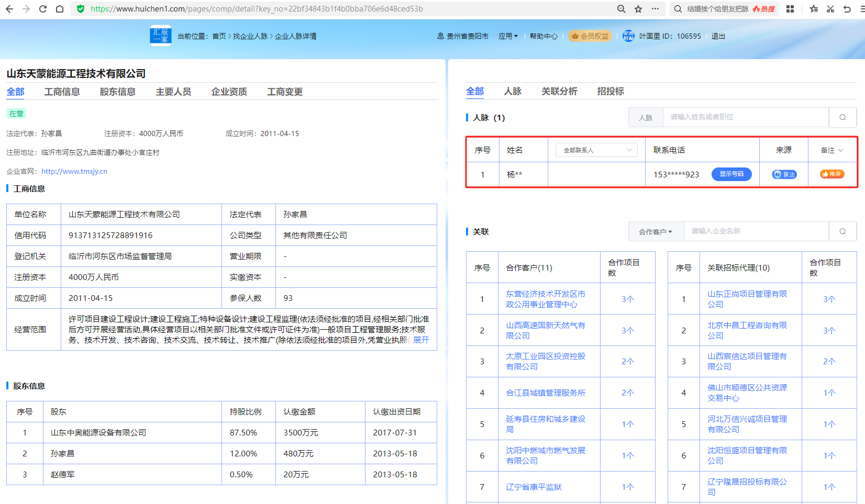
Task: Click the search icon in the 人脉 search box
Action: tap(842, 117)
